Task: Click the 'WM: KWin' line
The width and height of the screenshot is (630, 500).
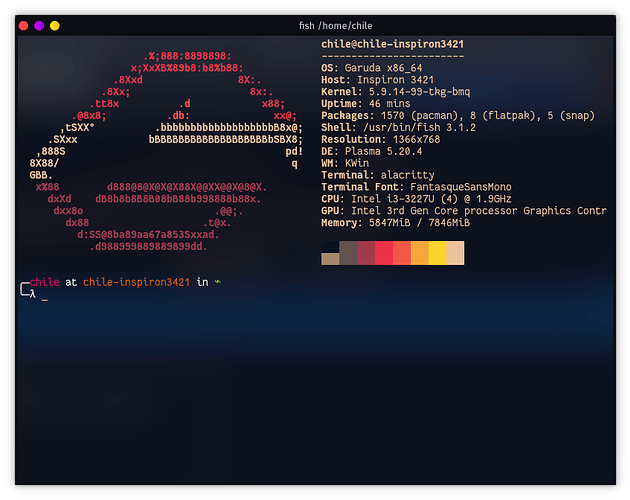Action: pos(345,163)
